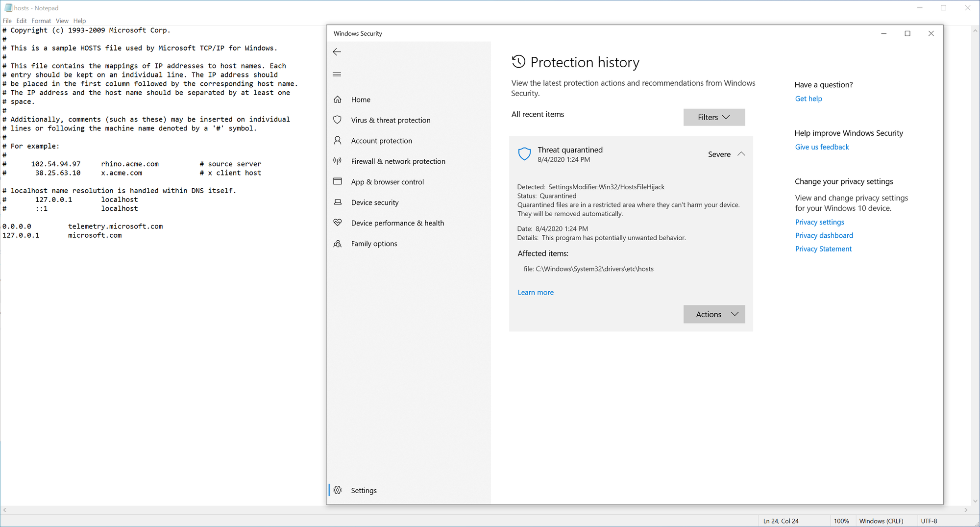This screenshot has height=527, width=980.
Task: Click the Threat quarantined heading
Action: tap(570, 150)
